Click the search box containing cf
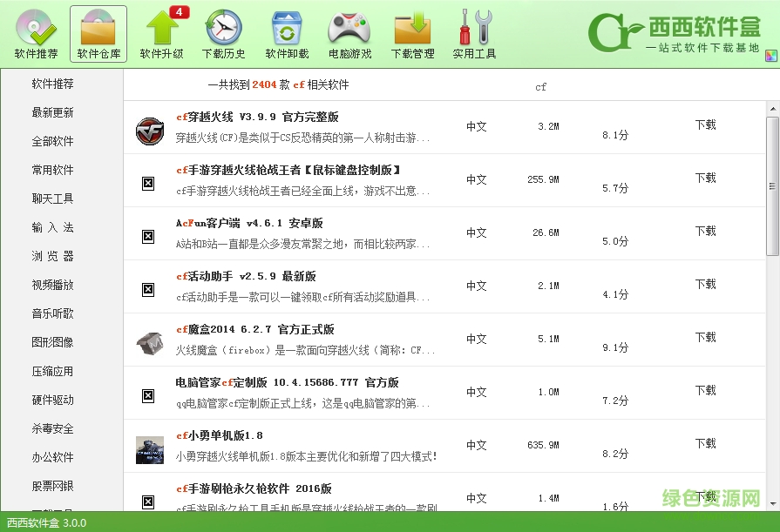 540,86
